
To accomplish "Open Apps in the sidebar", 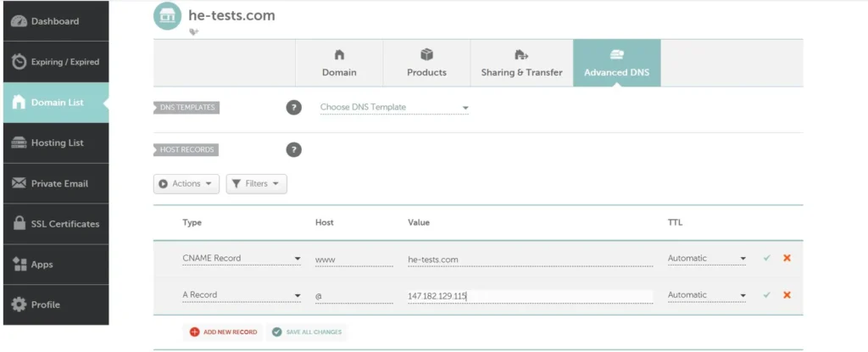I will tap(56, 265).
